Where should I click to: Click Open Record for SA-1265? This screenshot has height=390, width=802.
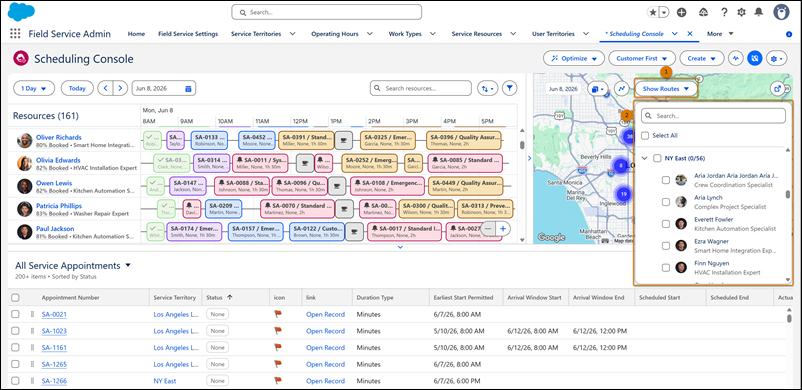(x=325, y=364)
